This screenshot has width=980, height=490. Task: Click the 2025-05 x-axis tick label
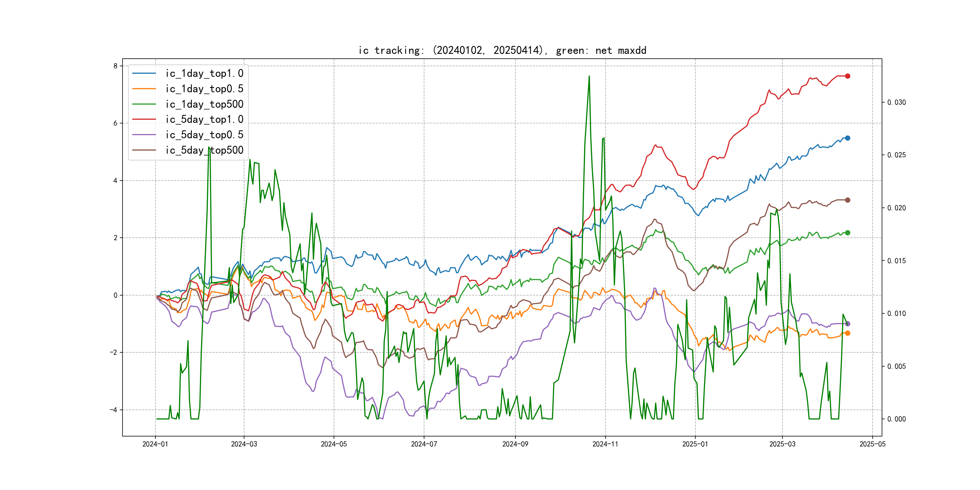tap(872, 444)
